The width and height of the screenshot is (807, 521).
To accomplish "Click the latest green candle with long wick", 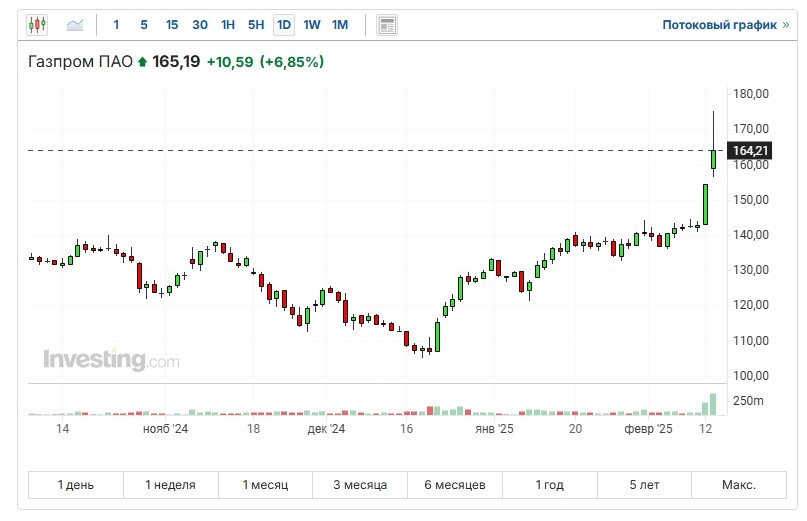I will click(x=713, y=159).
